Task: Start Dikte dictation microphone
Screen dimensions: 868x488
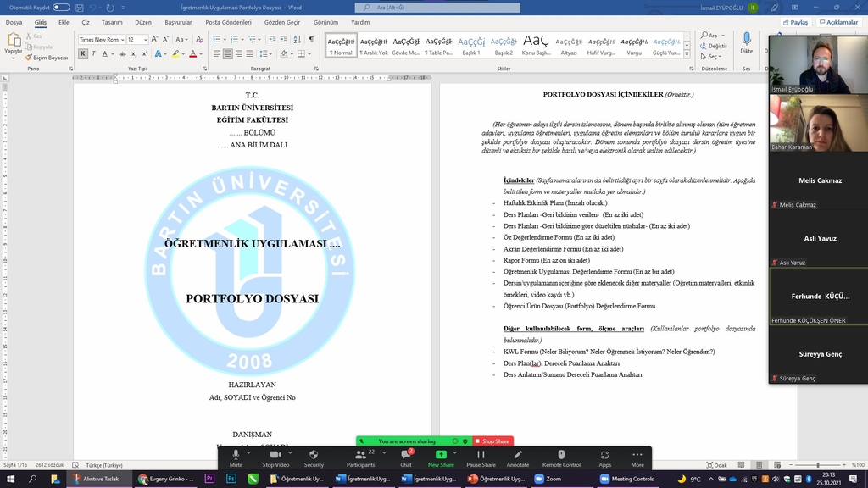Action: [746, 42]
